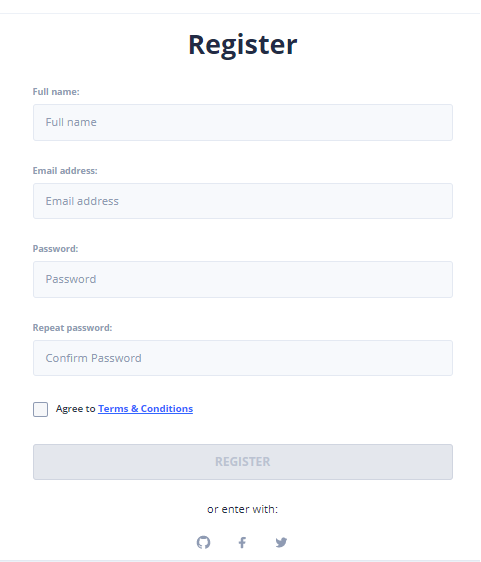
Task: Click the "Email address" placeholder text
Action: [x=82, y=201]
